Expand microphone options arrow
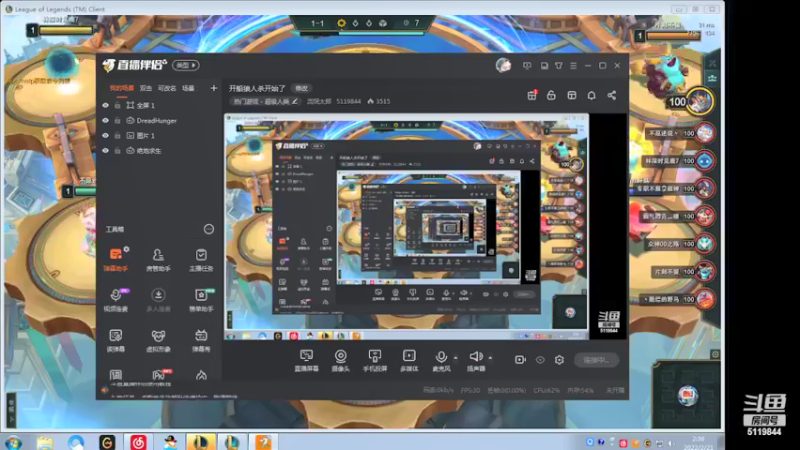Image resolution: width=800 pixels, height=450 pixels. (456, 358)
